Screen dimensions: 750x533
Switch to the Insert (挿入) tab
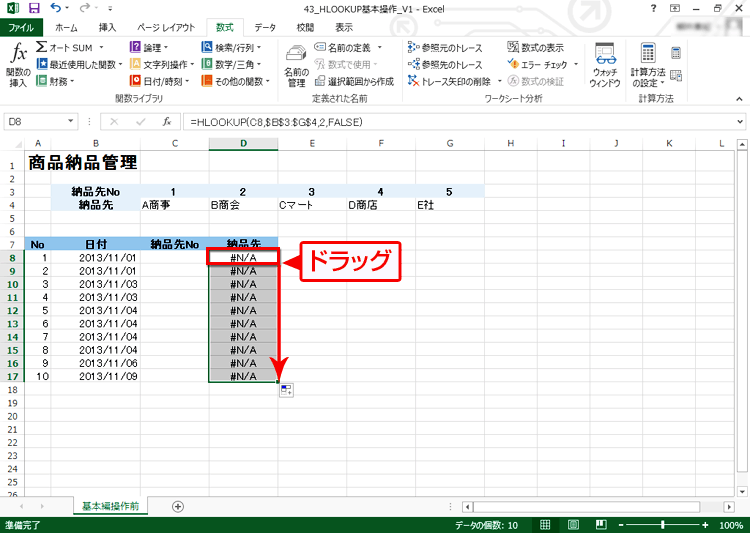pyautogui.click(x=107, y=27)
